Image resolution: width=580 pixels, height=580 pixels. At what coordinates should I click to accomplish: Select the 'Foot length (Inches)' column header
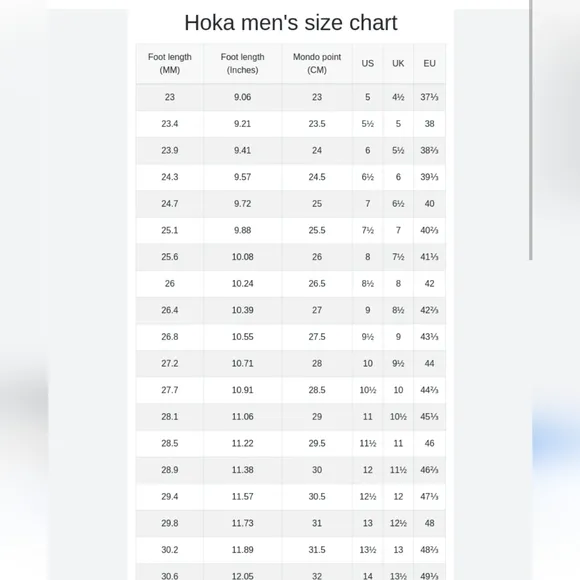pos(242,64)
